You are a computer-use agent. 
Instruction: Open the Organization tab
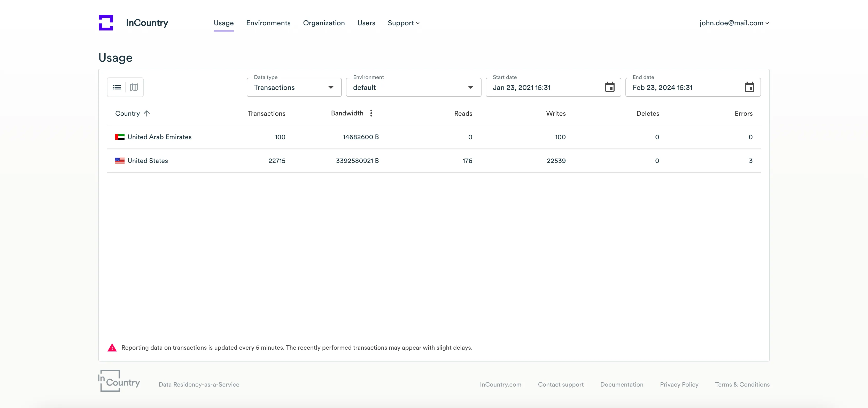[x=323, y=23]
